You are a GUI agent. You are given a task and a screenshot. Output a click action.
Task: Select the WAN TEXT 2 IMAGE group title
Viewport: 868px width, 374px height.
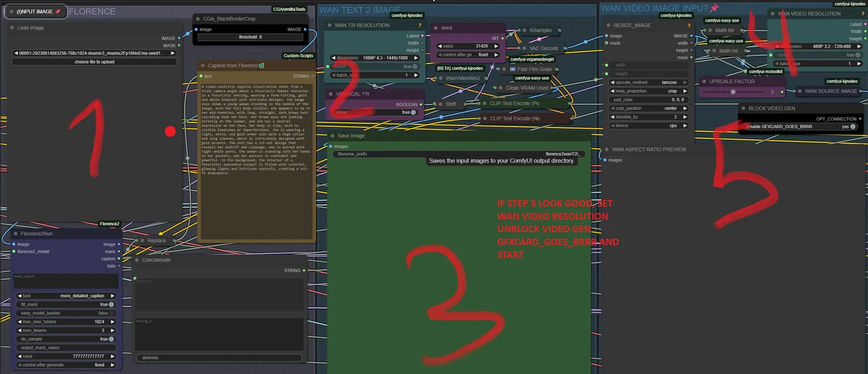click(359, 10)
